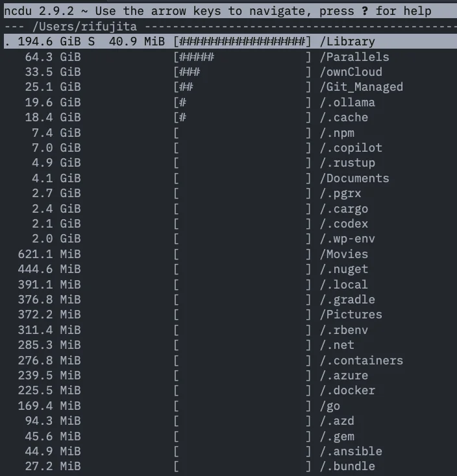This screenshot has width=457, height=476.
Task: Click the /.docker directory name
Action: pyautogui.click(x=347, y=390)
